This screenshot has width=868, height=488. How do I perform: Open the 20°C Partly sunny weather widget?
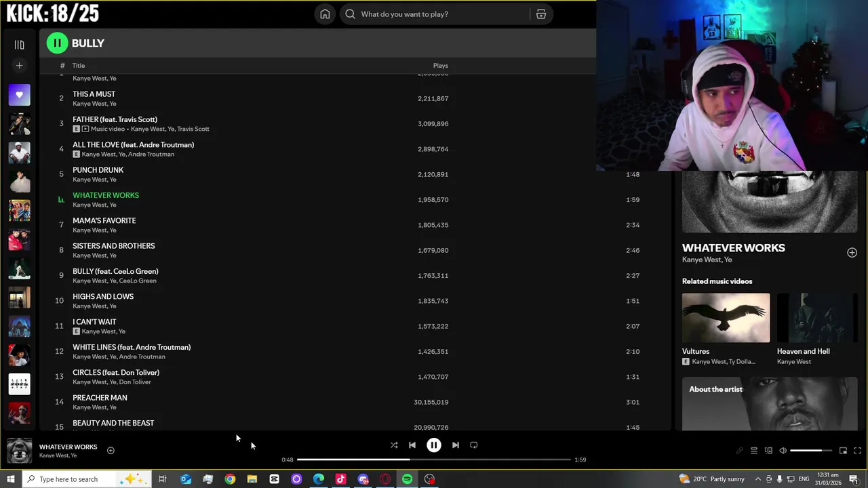[712, 479]
